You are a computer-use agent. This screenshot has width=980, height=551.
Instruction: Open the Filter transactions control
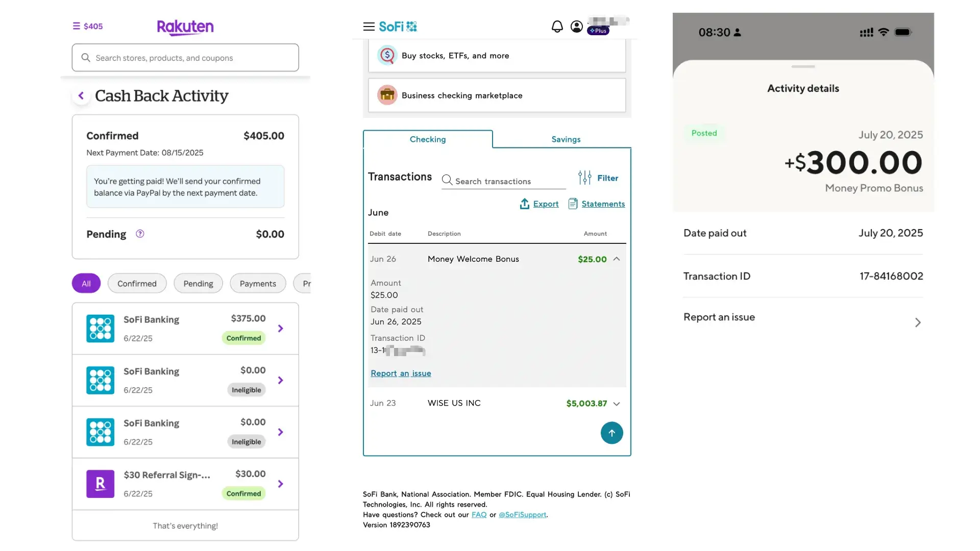[x=598, y=178]
